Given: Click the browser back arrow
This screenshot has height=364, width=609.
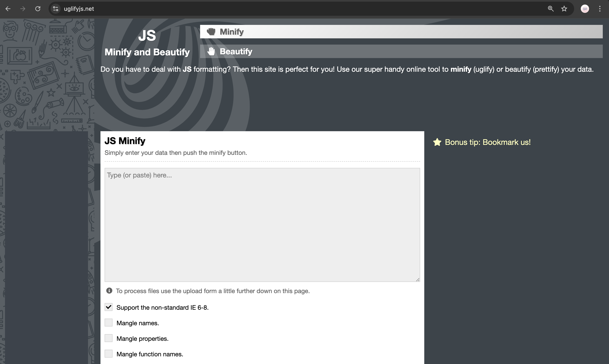Looking at the screenshot, I should click(x=8, y=9).
